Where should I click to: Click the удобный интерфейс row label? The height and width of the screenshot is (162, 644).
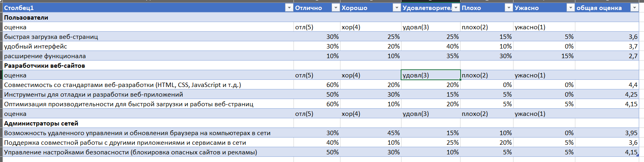tap(35, 46)
